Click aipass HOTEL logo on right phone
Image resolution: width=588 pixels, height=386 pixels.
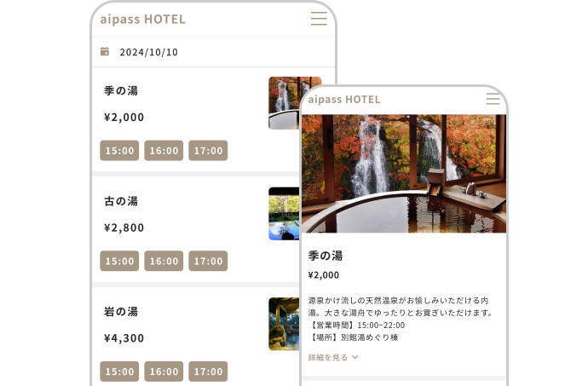[x=344, y=100]
